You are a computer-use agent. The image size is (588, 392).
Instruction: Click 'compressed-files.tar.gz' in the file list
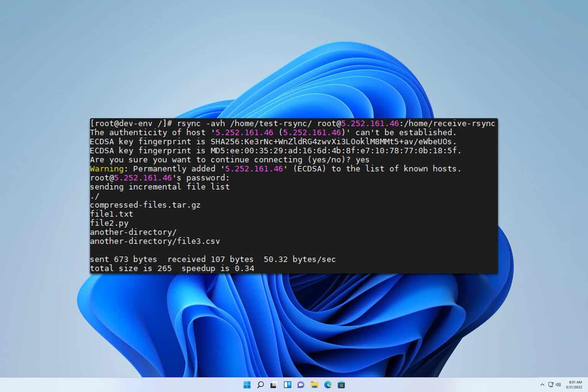(145, 205)
